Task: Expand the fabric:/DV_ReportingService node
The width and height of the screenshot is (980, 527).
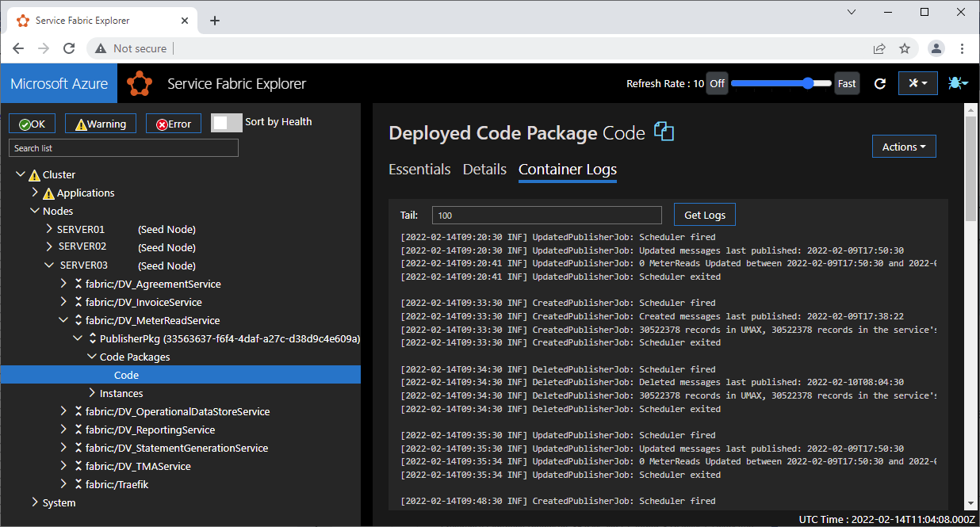Action: click(63, 429)
